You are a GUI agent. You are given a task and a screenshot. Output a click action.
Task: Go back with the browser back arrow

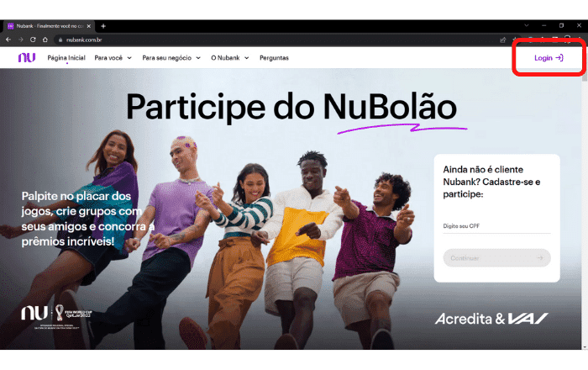[8, 40]
